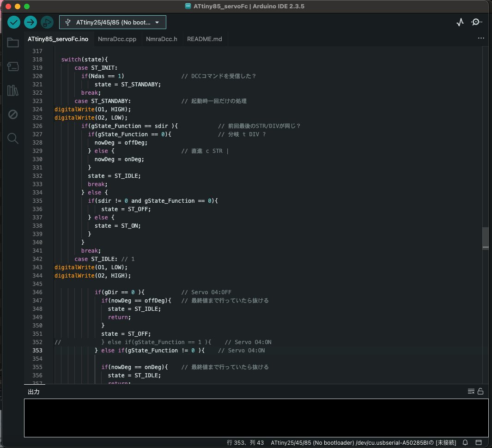492x448 pixels.
Task: Open the tab options three-dots menu
Action: coord(481,38)
